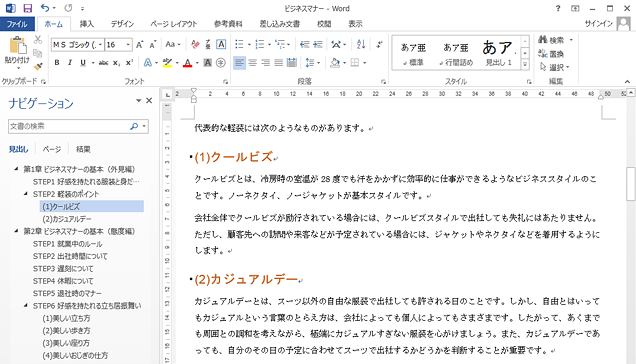Click the borders icon
The width and height of the screenshot is (636, 364).
(355, 63)
